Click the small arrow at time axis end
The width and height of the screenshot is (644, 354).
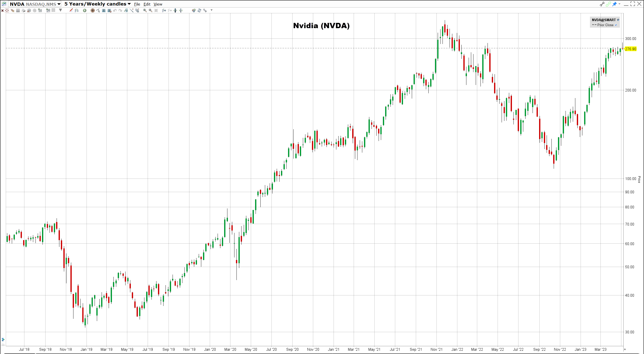(x=625, y=349)
